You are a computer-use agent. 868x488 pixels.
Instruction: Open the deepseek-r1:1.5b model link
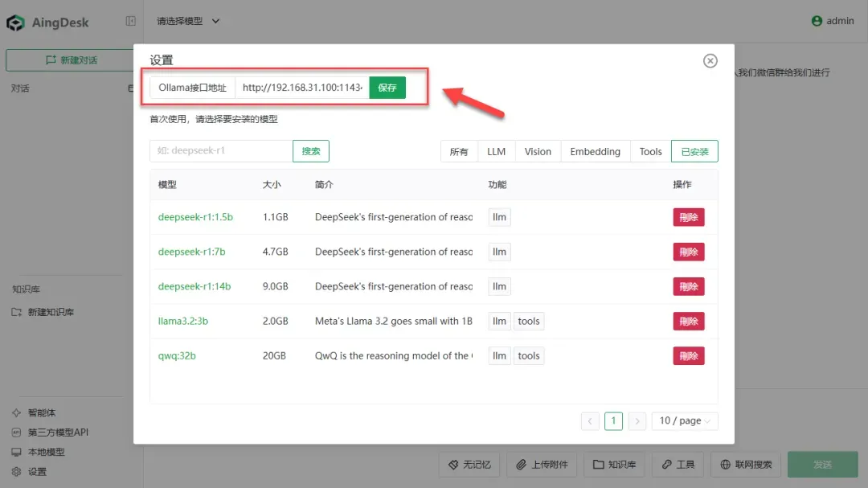(195, 217)
